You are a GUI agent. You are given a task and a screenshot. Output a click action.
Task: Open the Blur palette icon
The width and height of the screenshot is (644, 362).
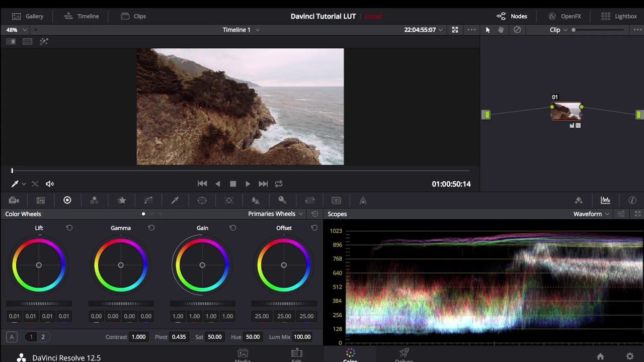[x=256, y=201]
